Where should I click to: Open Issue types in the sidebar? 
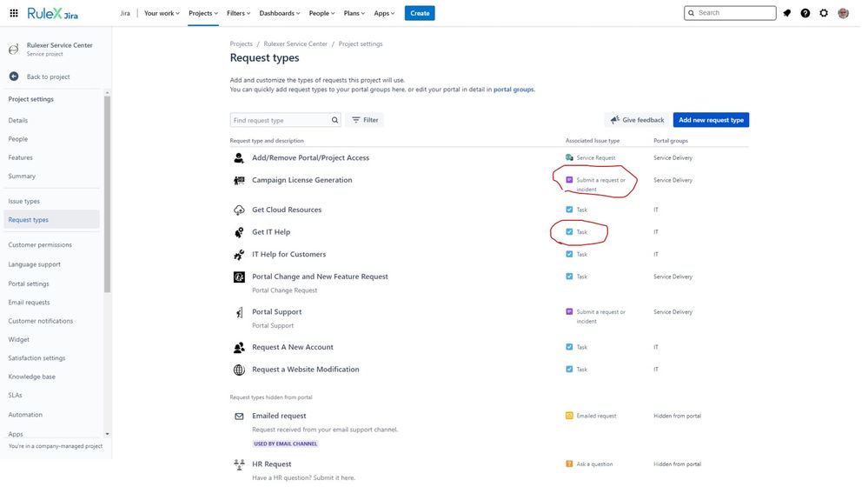pyautogui.click(x=23, y=201)
